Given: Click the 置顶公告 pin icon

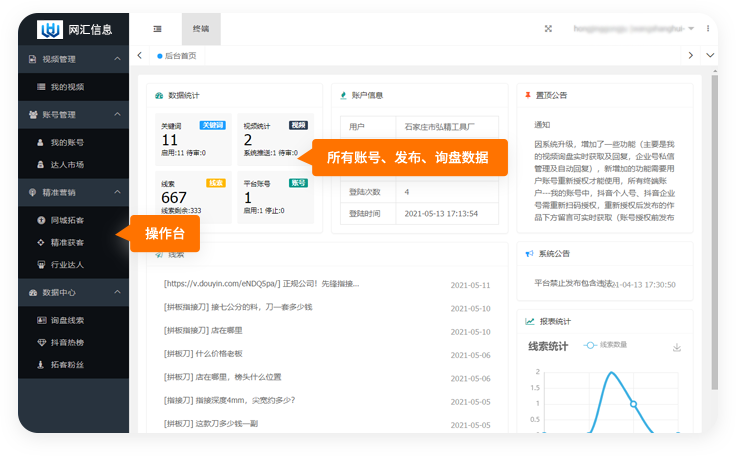Looking at the screenshot, I should pyautogui.click(x=528, y=95).
